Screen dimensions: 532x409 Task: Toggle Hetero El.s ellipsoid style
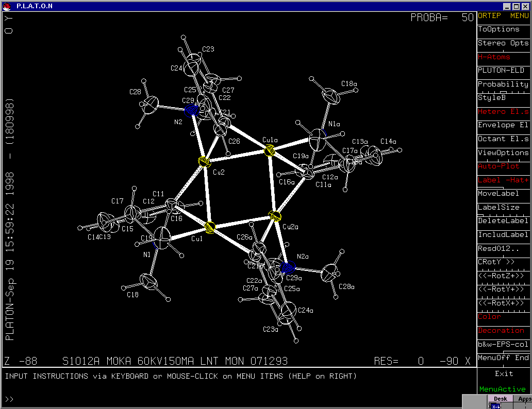[503, 111]
